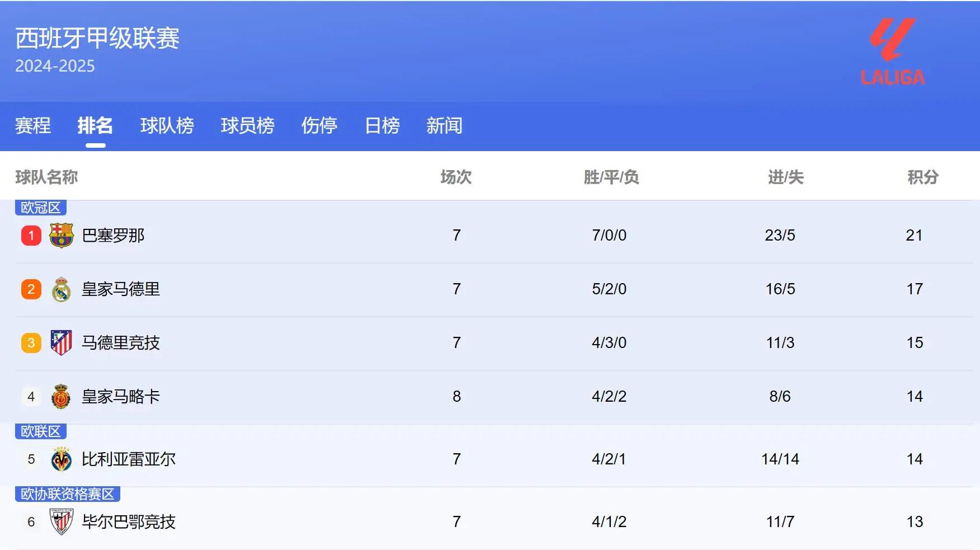Viewport: 980px width, 550px height.
Task: Click the Barcelona club crest
Action: [x=61, y=236]
